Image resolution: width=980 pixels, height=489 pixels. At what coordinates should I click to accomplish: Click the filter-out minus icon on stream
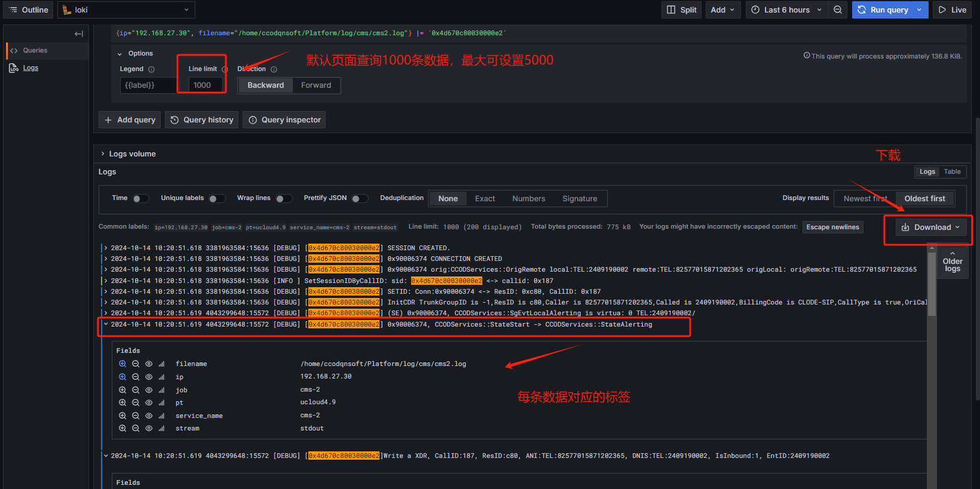coord(136,428)
